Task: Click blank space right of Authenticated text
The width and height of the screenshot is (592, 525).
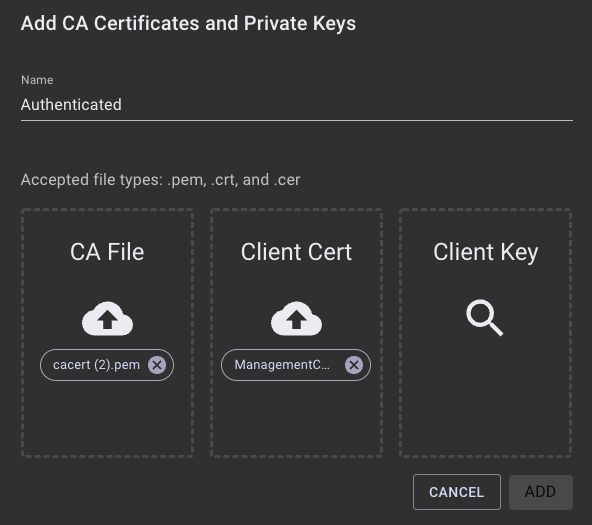Action: (347, 105)
